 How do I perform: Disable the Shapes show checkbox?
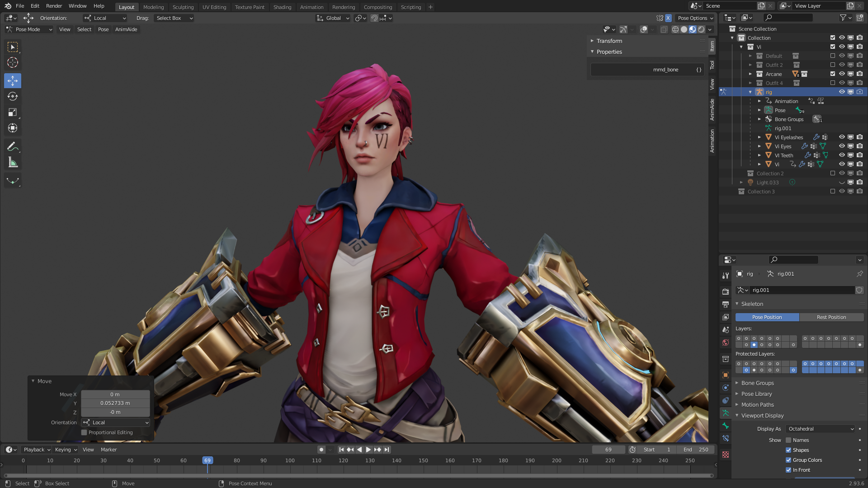(788, 450)
